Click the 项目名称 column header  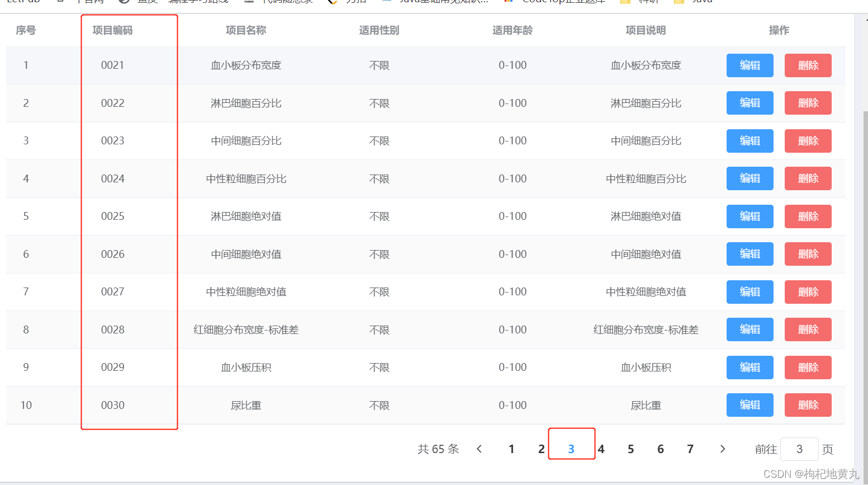pyautogui.click(x=246, y=30)
